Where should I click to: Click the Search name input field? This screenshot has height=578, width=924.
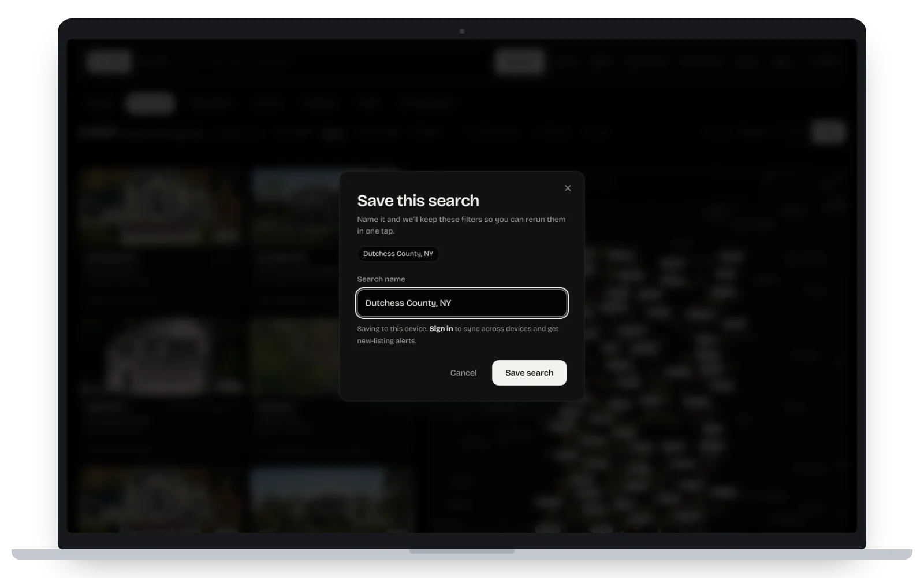click(462, 303)
